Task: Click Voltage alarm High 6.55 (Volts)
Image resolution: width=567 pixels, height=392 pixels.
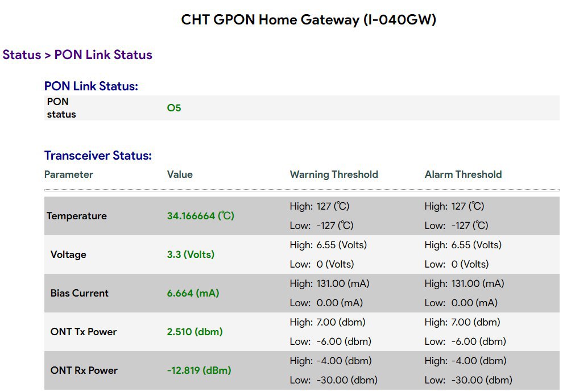Action: [463, 245]
